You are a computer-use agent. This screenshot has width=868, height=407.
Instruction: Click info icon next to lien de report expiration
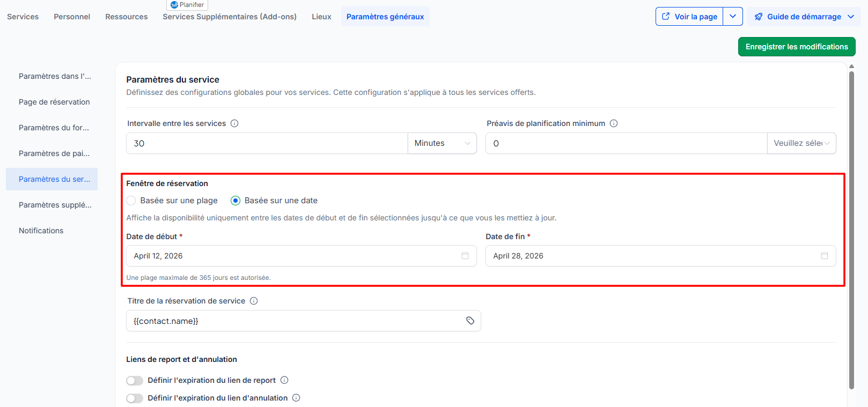pos(284,380)
